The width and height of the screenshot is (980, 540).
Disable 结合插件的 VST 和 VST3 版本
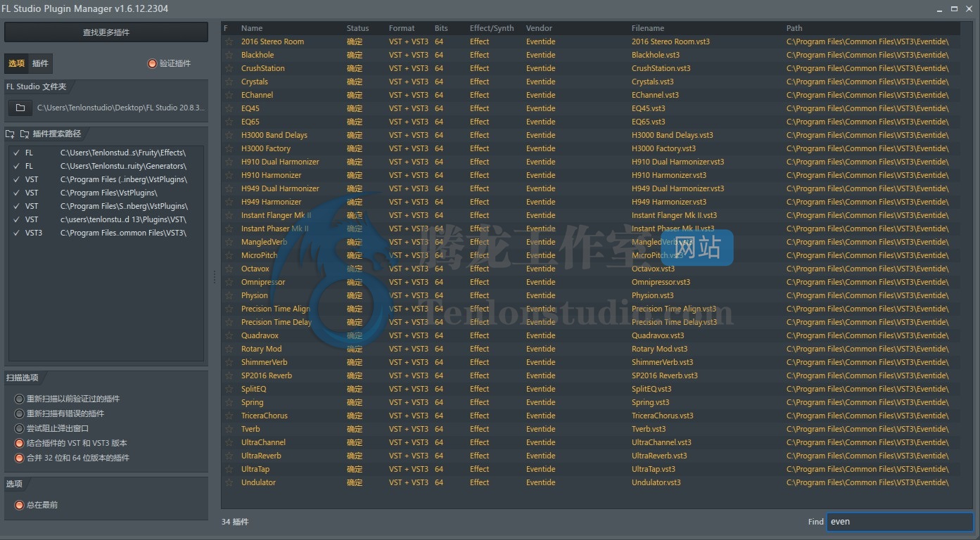(x=20, y=443)
